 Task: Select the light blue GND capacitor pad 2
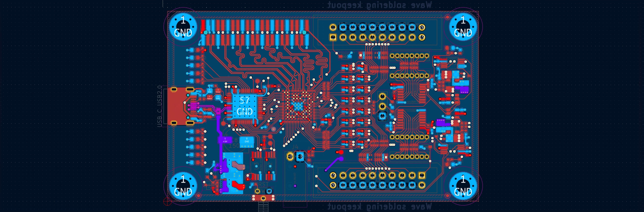(247, 140)
